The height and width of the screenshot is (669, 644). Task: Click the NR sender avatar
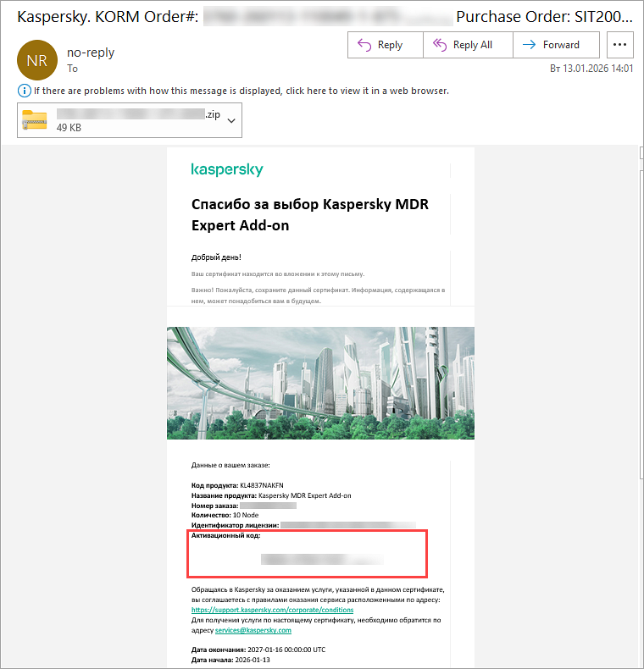(37, 60)
